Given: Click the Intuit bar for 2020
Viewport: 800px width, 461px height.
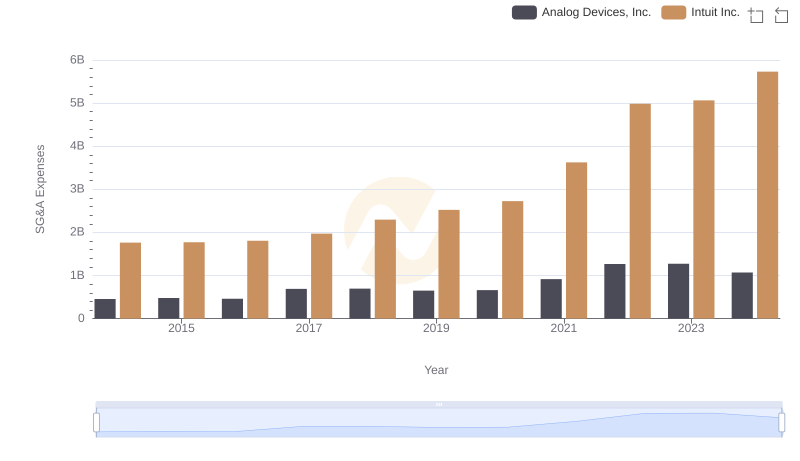Looking at the screenshot, I should (x=513, y=260).
